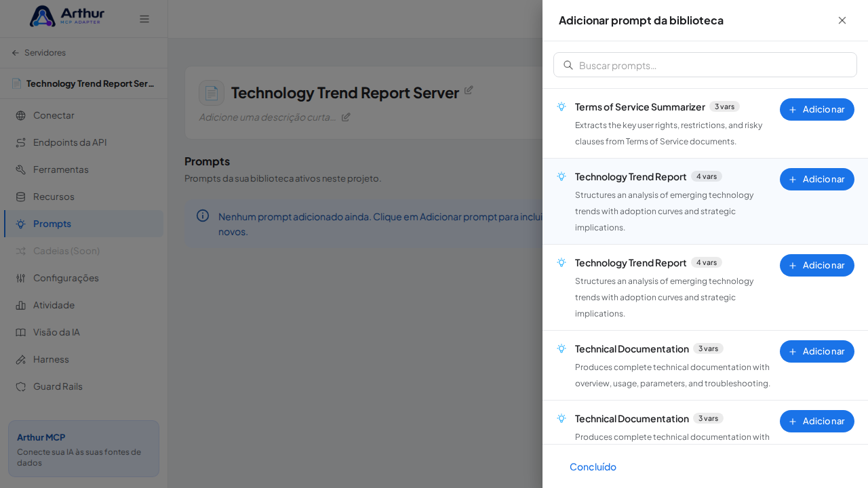The width and height of the screenshot is (868, 488).
Task: Click the last Technical Documentation lightbulb icon
Action: coord(561,418)
